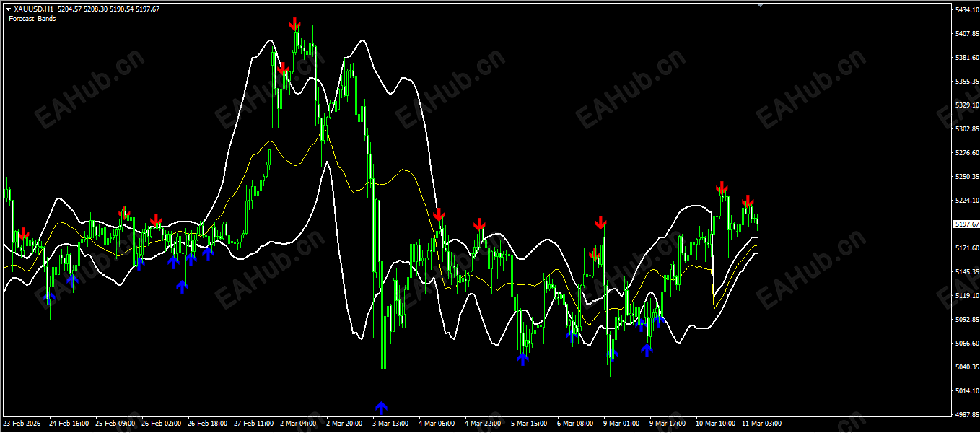
Task: Click price scale label 5040.35
Action: [x=966, y=367]
